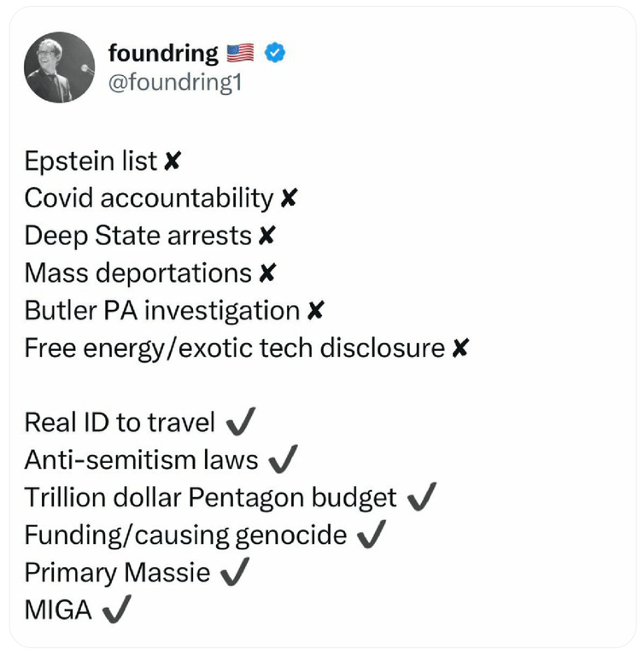
Task: Click the foundring profile avatar photo
Action: [x=59, y=67]
